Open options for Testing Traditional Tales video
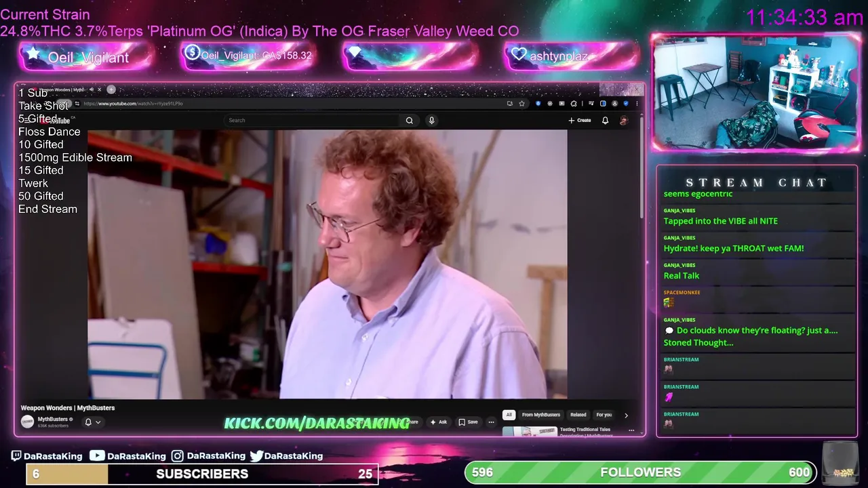This screenshot has height=488, width=868. pos(631,430)
